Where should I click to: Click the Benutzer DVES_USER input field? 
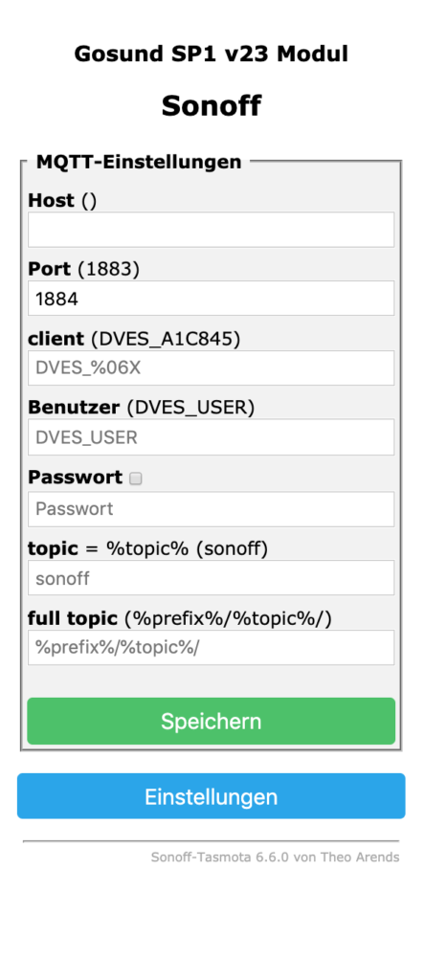[212, 436]
